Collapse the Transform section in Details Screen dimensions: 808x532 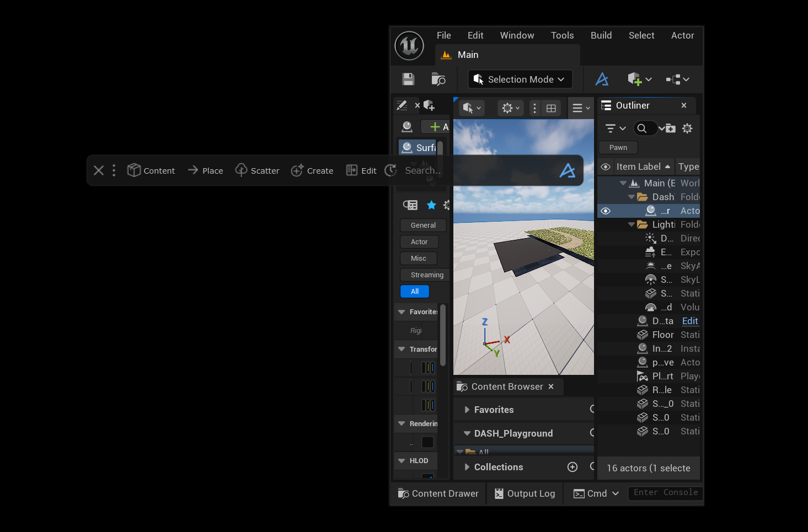coord(402,350)
